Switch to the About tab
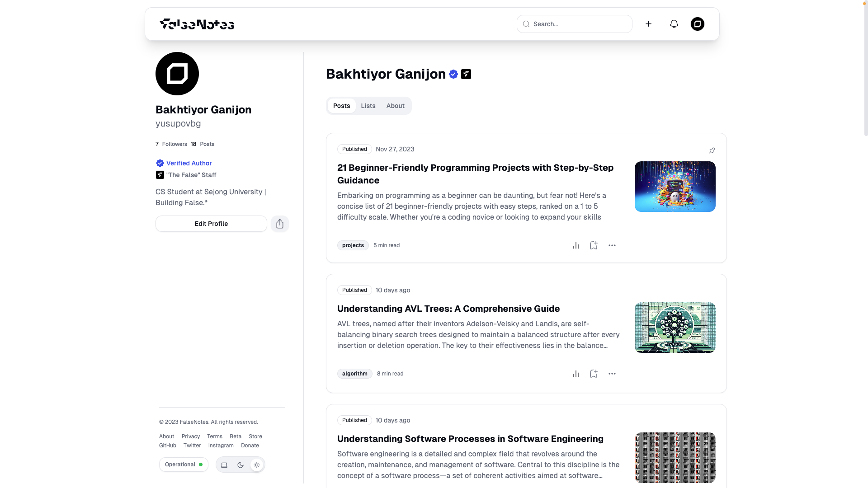Screen dimensions: 868x488 point(395,106)
